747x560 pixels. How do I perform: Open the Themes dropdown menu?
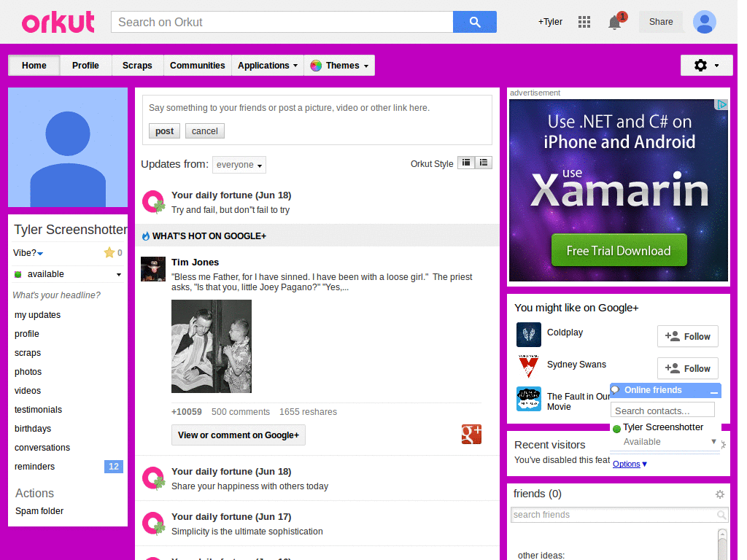click(339, 65)
